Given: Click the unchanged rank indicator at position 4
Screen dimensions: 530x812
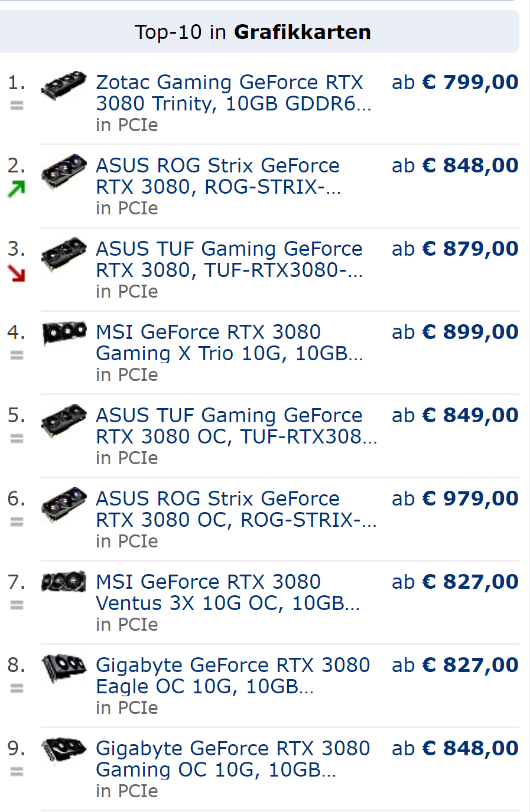Looking at the screenshot, I should pyautogui.click(x=17, y=356).
